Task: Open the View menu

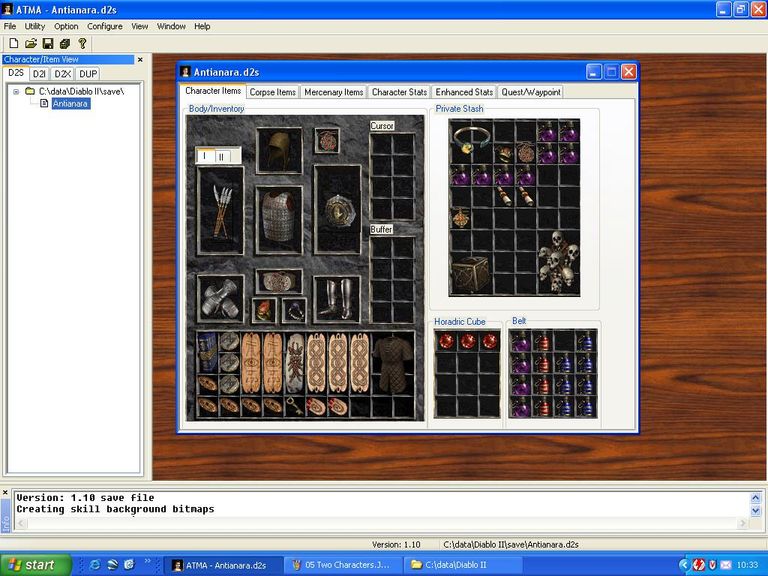Action: tap(140, 26)
